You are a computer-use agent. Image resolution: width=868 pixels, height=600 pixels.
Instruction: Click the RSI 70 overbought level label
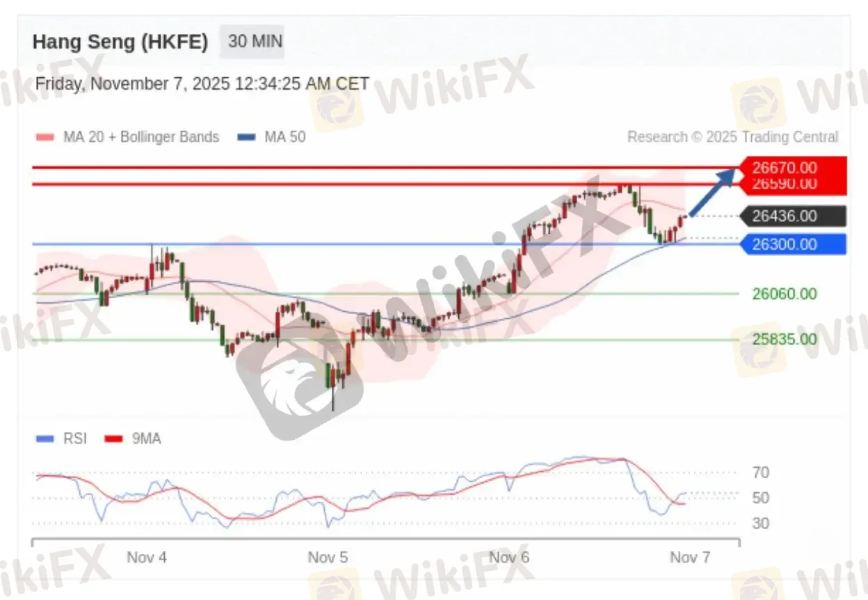point(760,473)
